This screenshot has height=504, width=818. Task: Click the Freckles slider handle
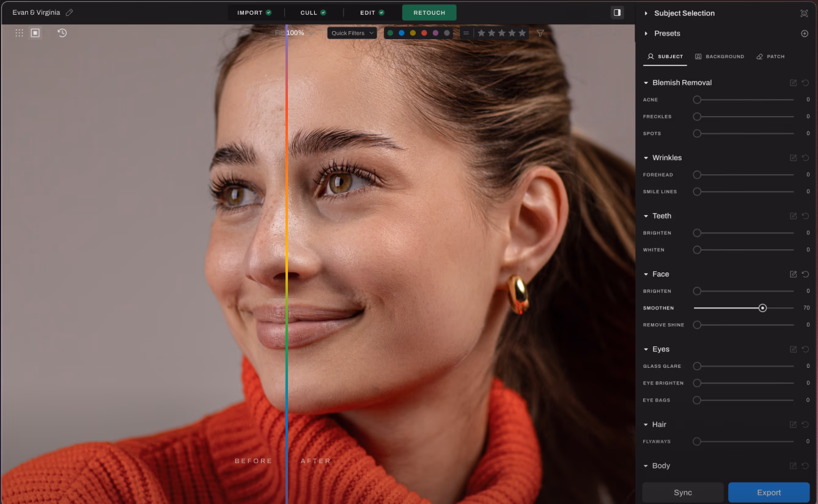point(697,116)
